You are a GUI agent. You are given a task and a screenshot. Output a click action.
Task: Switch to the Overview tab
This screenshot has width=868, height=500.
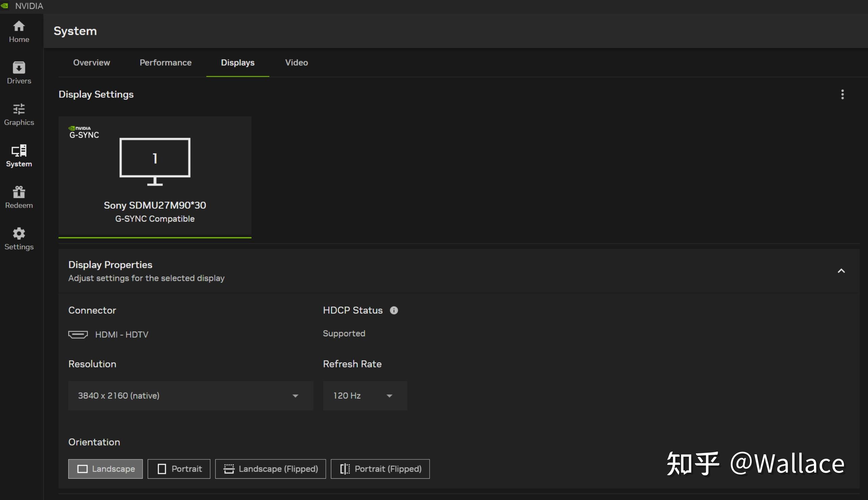(x=92, y=63)
